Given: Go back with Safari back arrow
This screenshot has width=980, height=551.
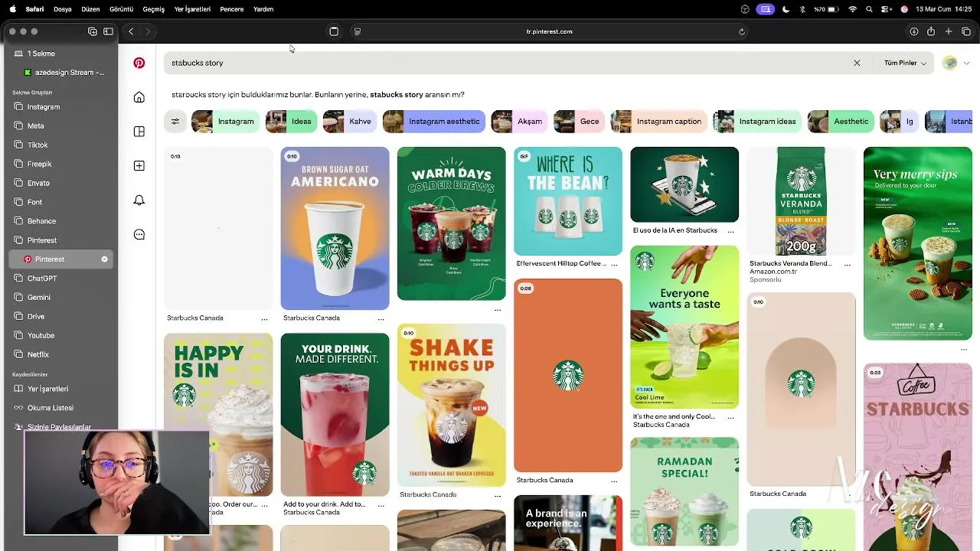Looking at the screenshot, I should 131,31.
